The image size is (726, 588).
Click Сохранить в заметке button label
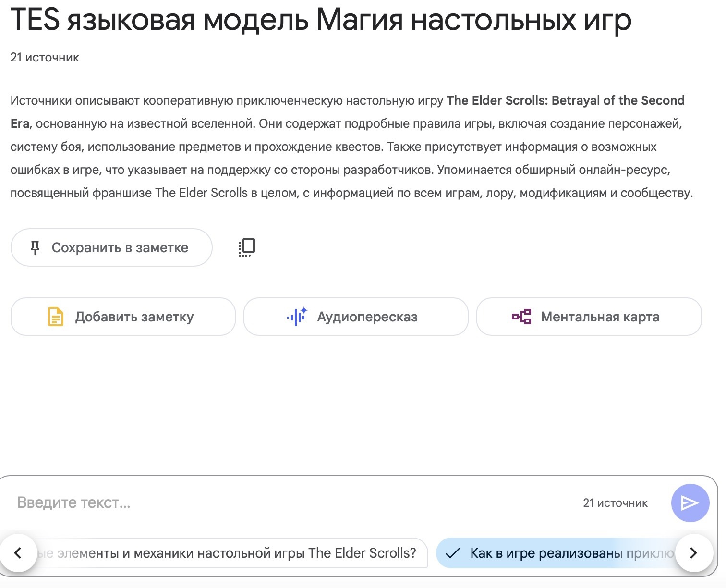(120, 248)
